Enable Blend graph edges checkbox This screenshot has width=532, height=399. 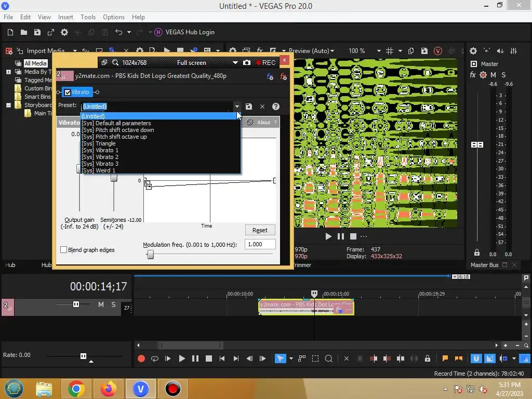(63, 250)
